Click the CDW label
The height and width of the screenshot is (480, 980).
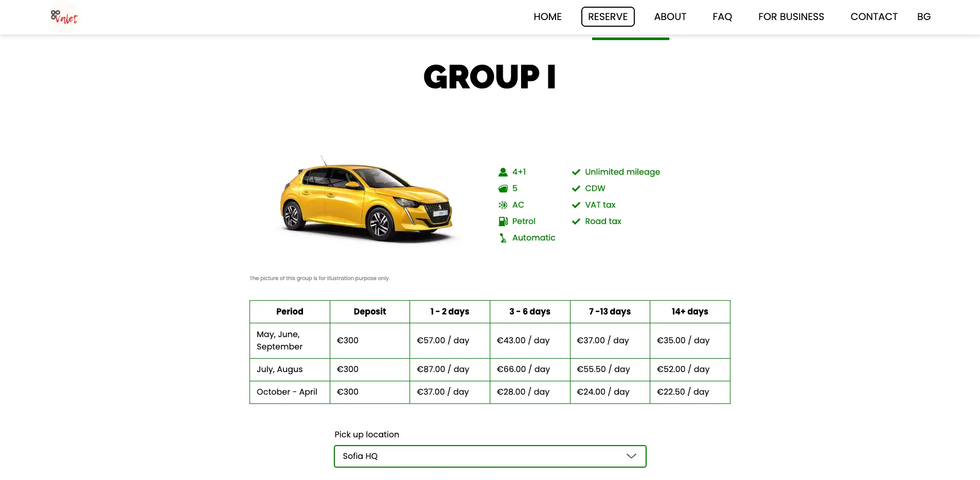point(595,189)
